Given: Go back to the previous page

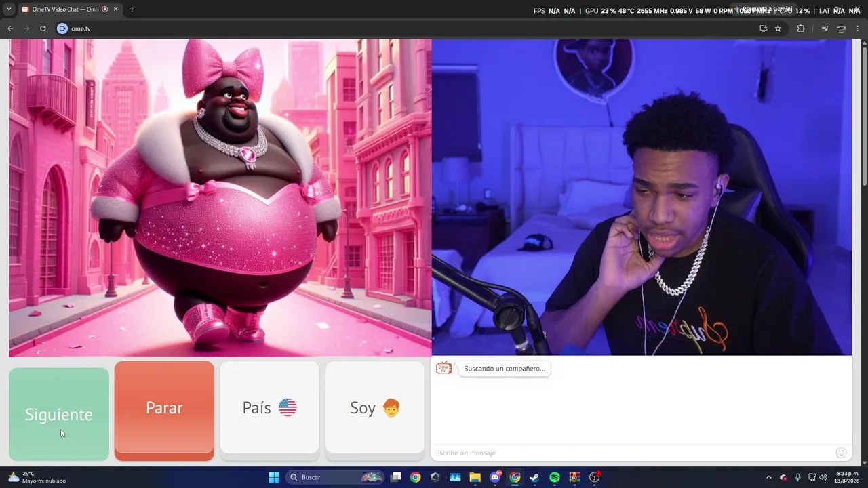Looking at the screenshot, I should click(x=10, y=28).
